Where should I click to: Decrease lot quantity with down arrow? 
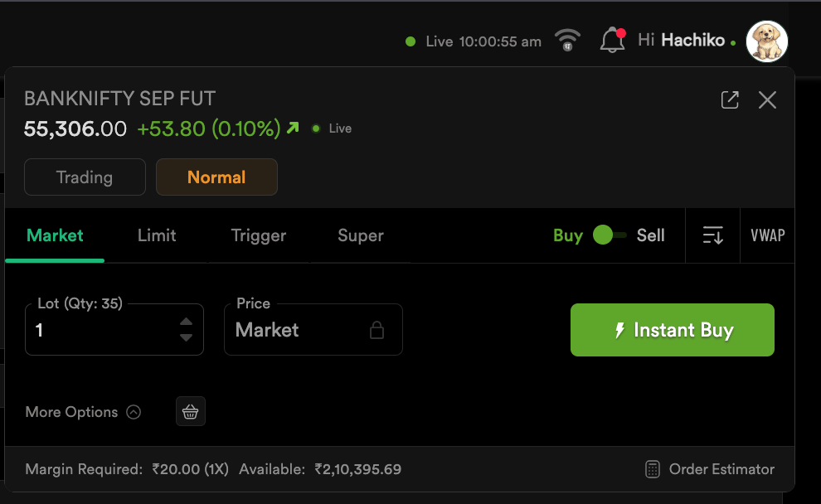click(187, 337)
